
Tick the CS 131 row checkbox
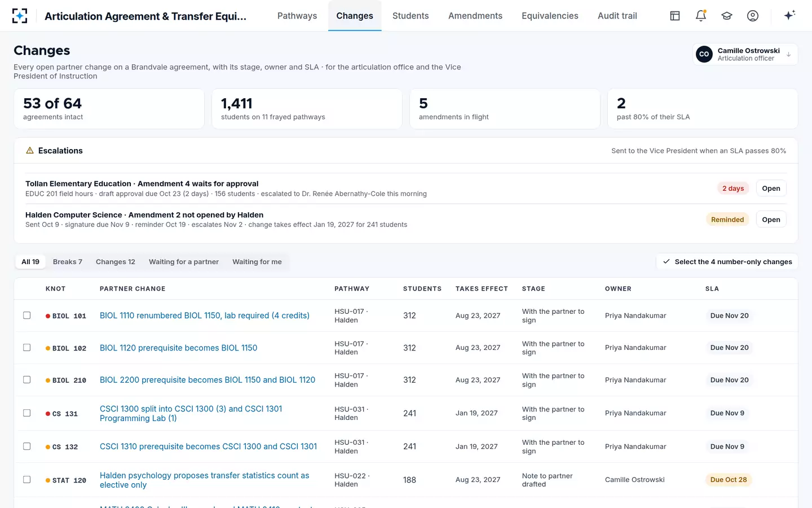27,413
